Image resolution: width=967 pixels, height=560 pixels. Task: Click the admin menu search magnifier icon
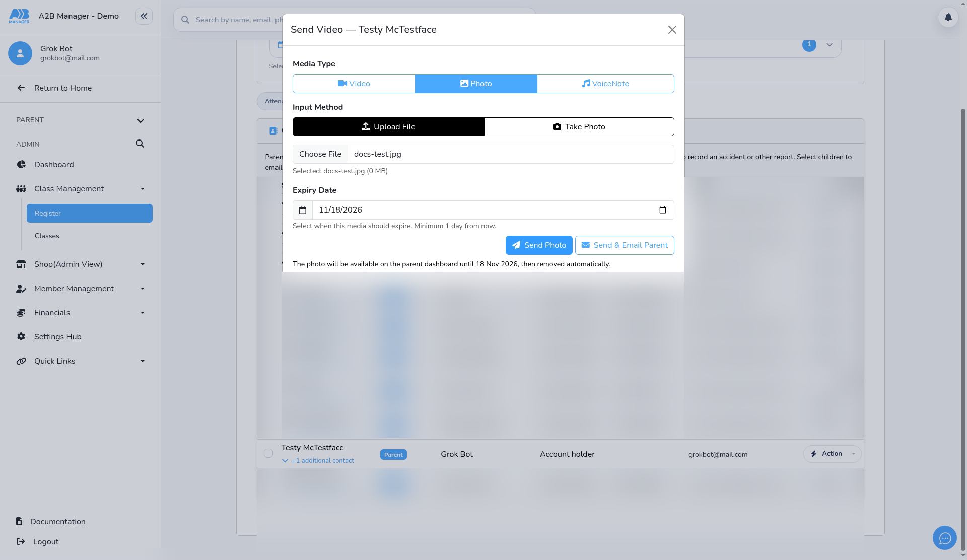point(140,144)
